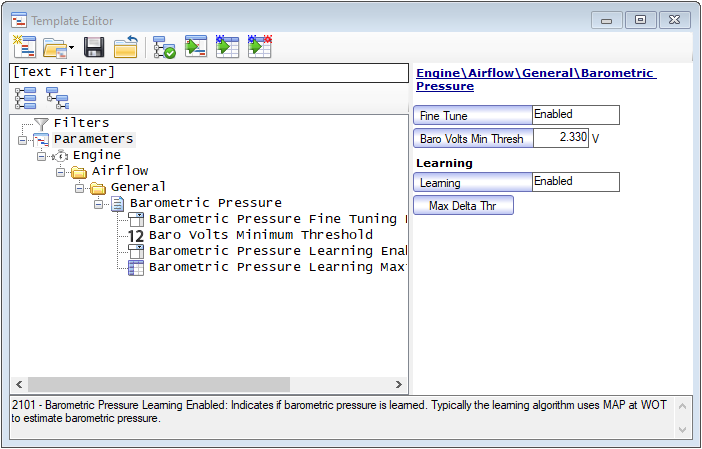Image resolution: width=702 pixels, height=449 pixels.
Task: Collapse the Engine tree node
Action: point(43,156)
